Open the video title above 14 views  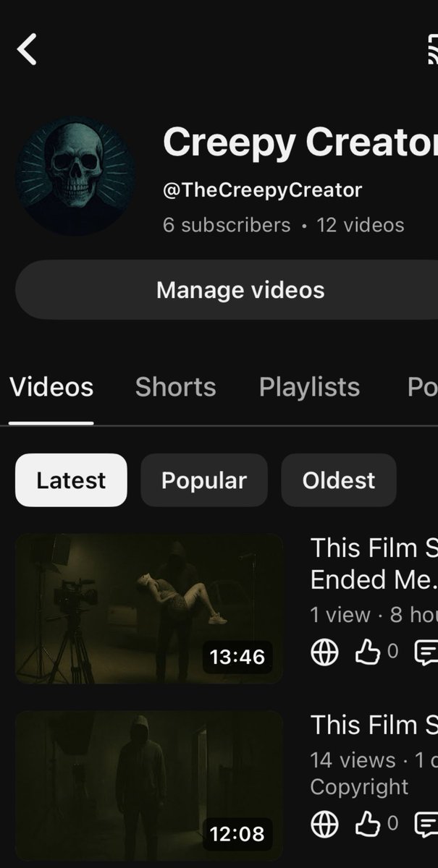click(374, 725)
